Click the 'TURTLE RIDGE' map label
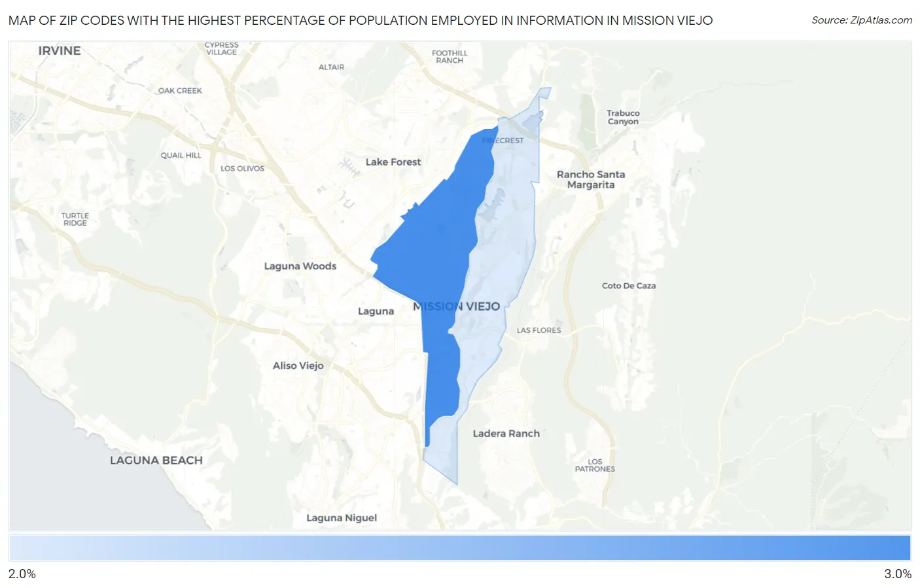 75,219
